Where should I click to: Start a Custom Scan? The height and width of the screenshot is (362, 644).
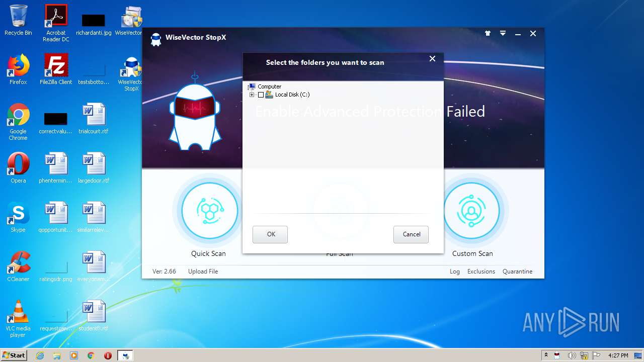point(471,210)
